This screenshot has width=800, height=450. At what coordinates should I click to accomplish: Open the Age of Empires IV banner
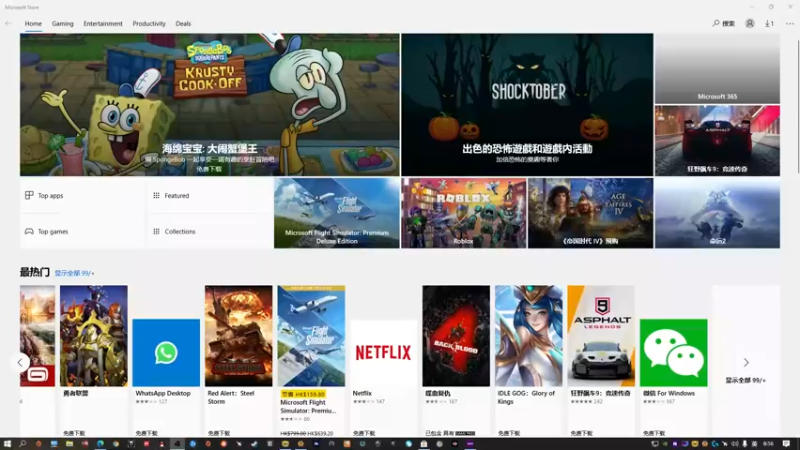590,213
